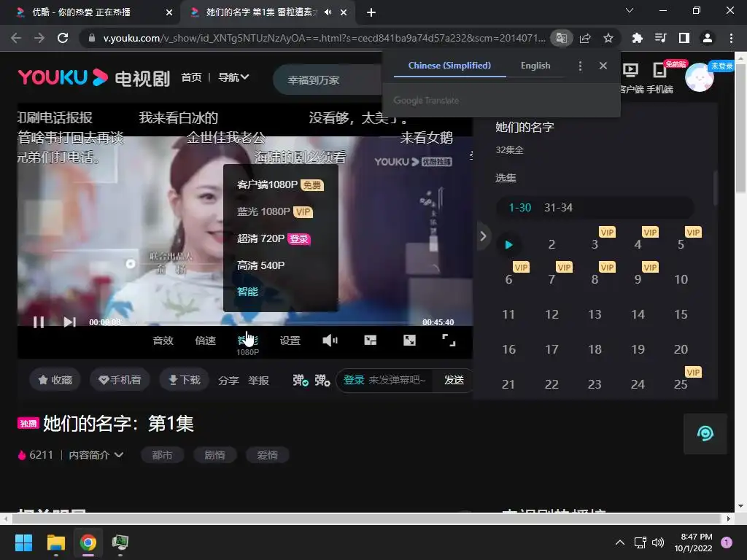Select English in Google Translate popup
The width and height of the screenshot is (747, 560).
tap(535, 66)
